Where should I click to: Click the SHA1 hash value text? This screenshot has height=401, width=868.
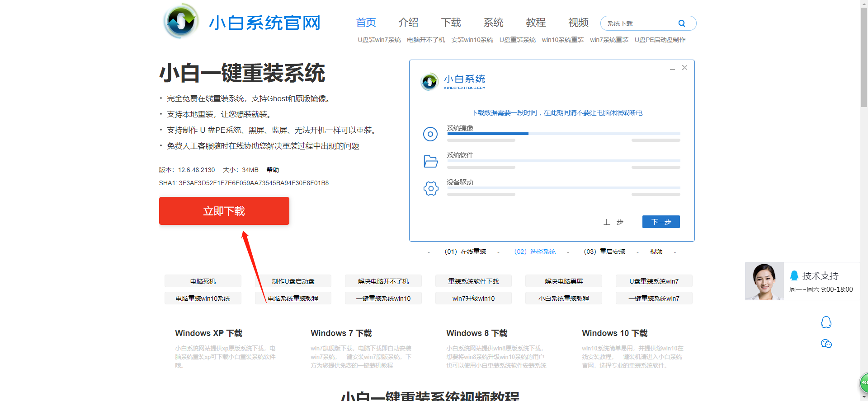[254, 183]
